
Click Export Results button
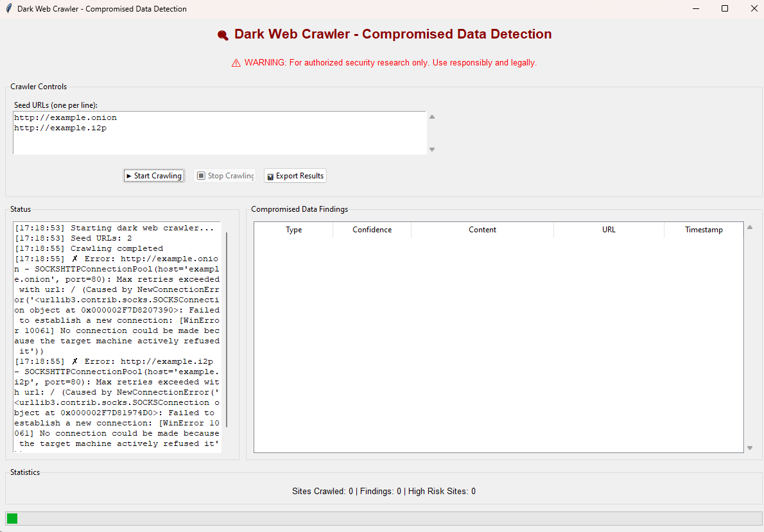point(295,176)
